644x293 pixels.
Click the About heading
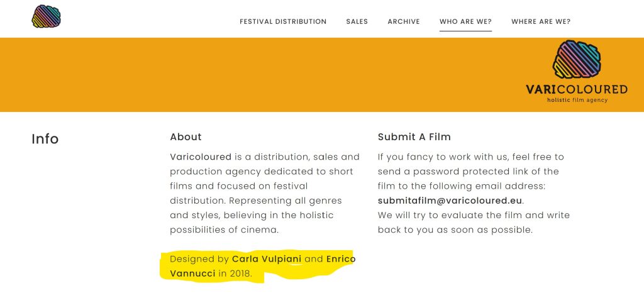(186, 137)
